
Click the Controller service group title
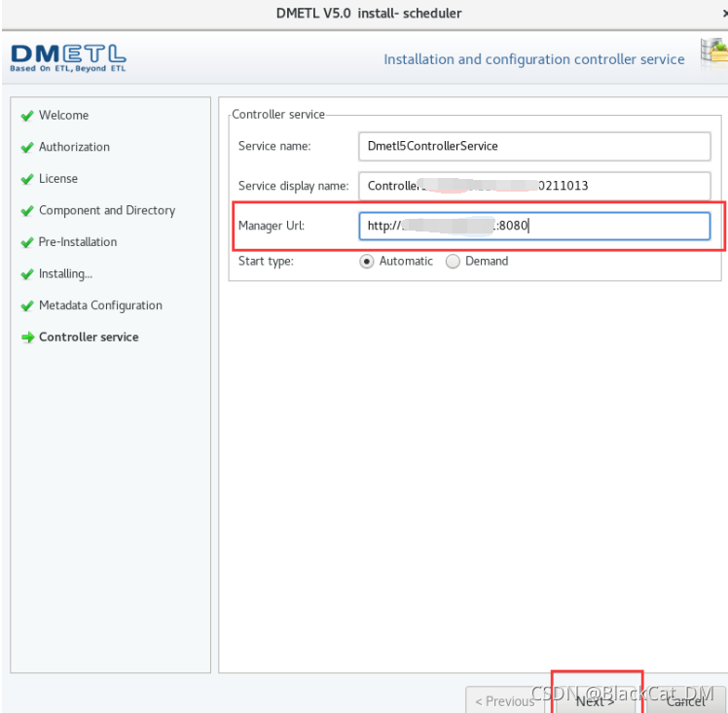278,115
